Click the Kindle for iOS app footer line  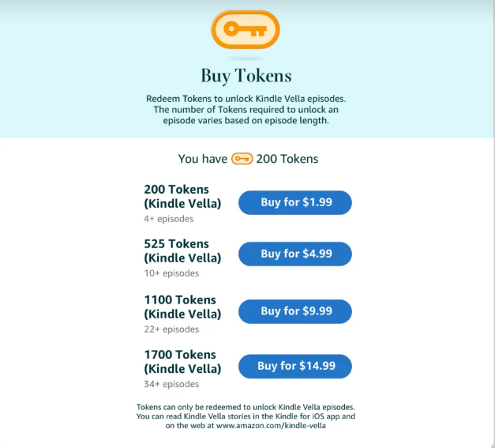246,416
